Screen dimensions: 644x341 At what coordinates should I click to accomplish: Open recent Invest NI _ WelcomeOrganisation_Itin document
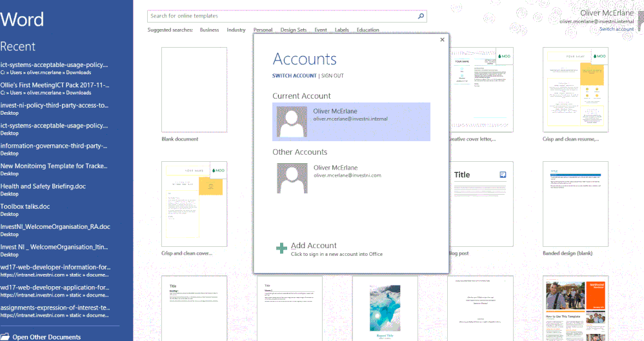[x=55, y=250]
